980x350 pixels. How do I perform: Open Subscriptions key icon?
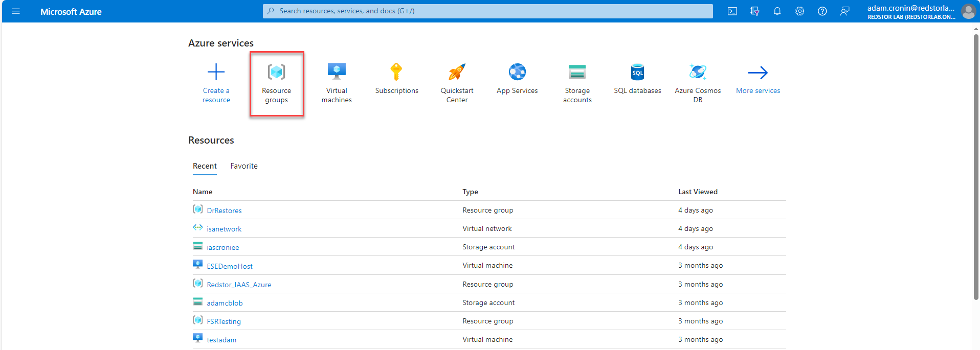coord(396,72)
